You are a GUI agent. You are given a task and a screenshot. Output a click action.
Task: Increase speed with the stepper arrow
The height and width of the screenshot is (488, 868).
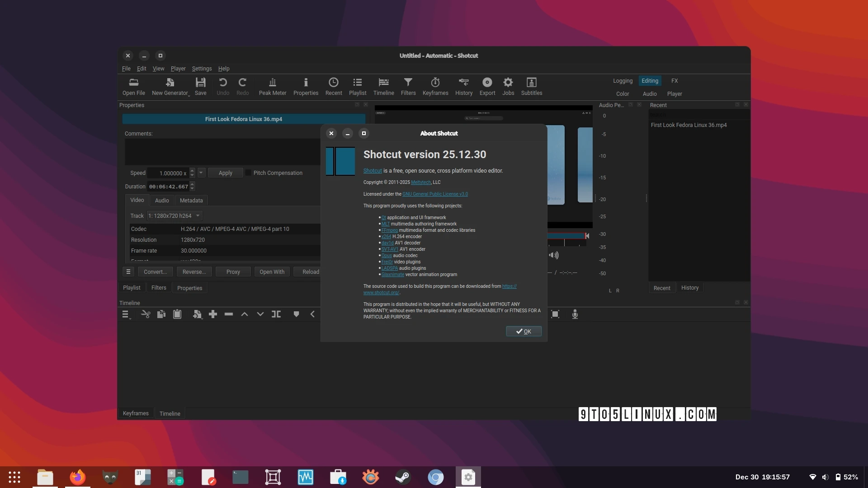coord(192,171)
